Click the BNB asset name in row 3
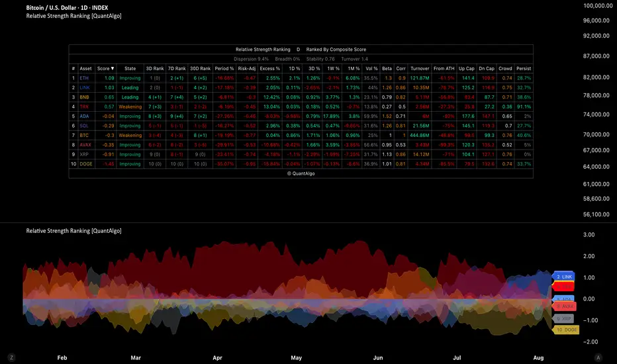This screenshot has width=617, height=364. [x=84, y=97]
